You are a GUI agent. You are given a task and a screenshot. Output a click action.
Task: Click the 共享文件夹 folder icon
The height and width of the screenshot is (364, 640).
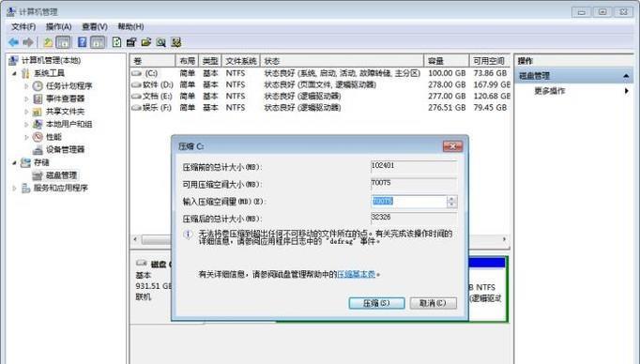coord(38,112)
